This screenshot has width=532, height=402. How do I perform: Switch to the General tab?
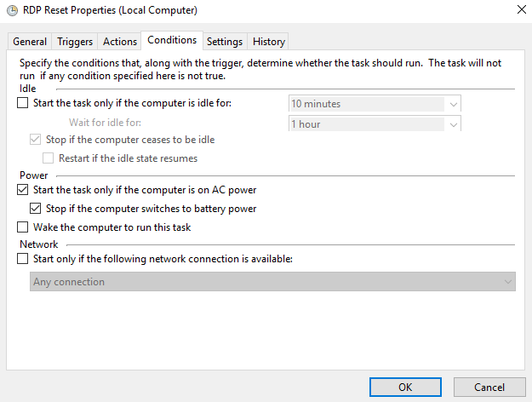(x=30, y=42)
